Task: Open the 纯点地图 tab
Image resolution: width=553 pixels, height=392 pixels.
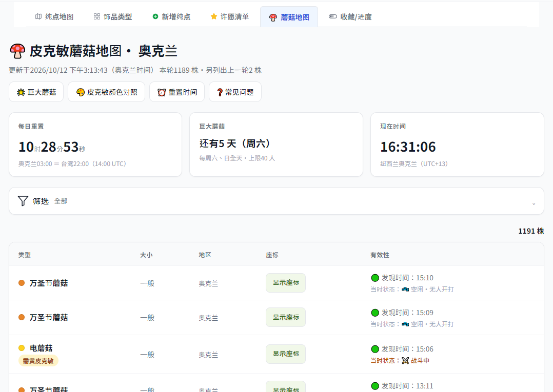Action: coord(54,16)
